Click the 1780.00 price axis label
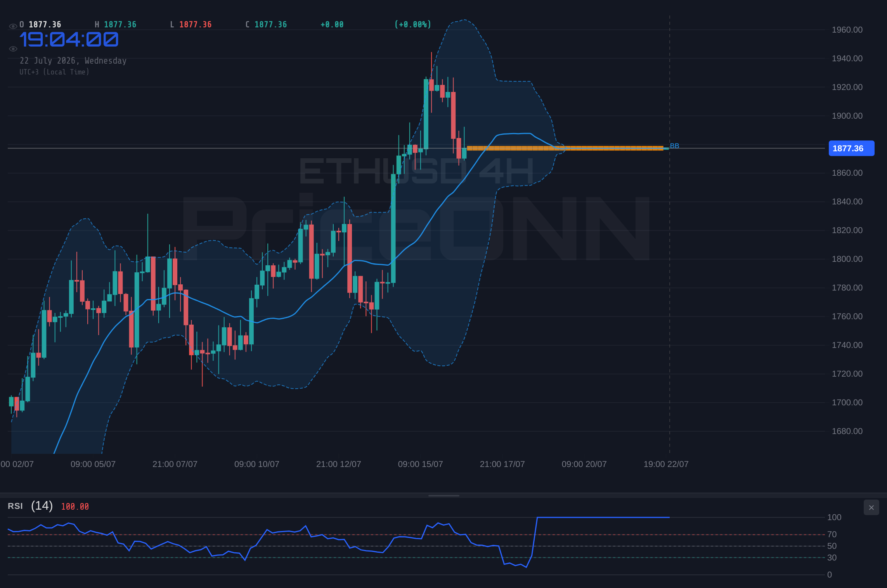Screen dimensions: 887x588 coord(847,288)
